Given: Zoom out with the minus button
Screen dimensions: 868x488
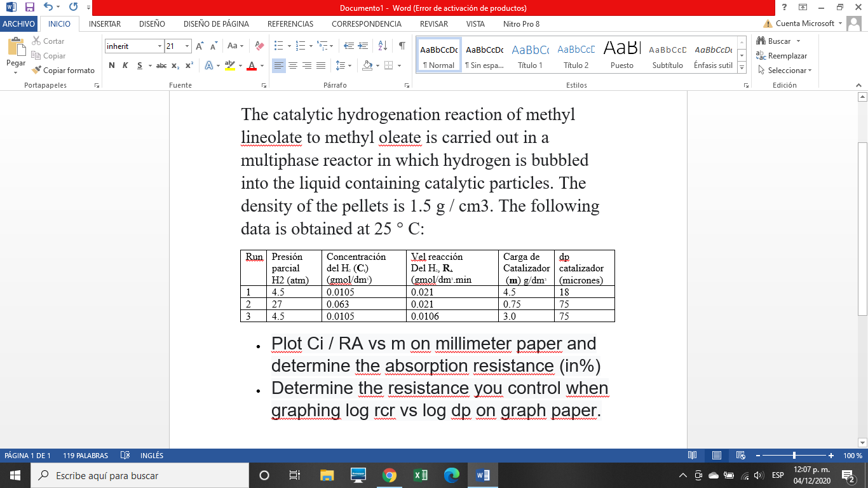Looking at the screenshot, I should 757,456.
